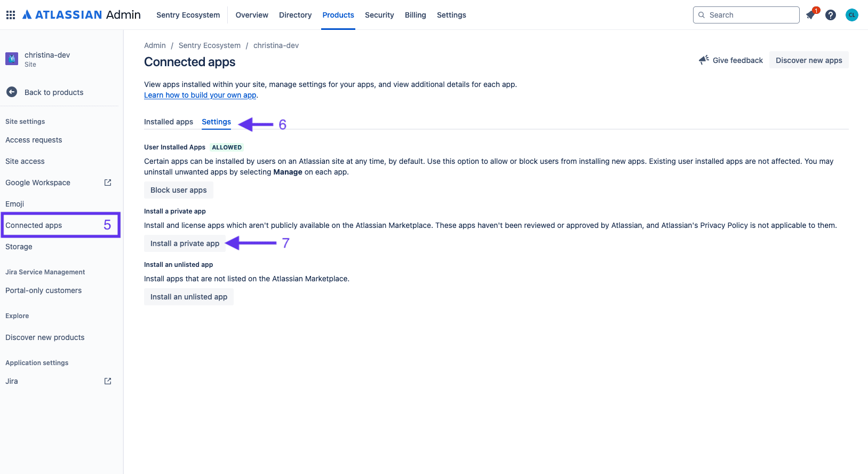Click the Discover new apps button
868x474 pixels.
[809, 60]
